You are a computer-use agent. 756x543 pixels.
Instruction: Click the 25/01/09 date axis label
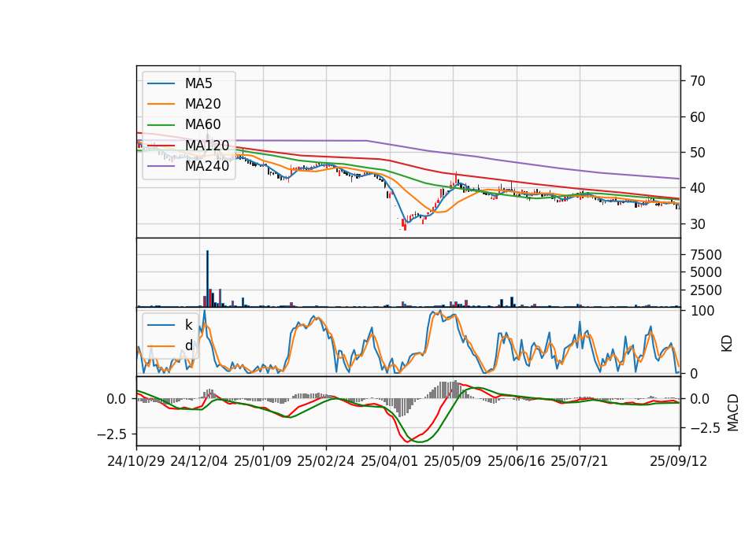click(x=263, y=461)
